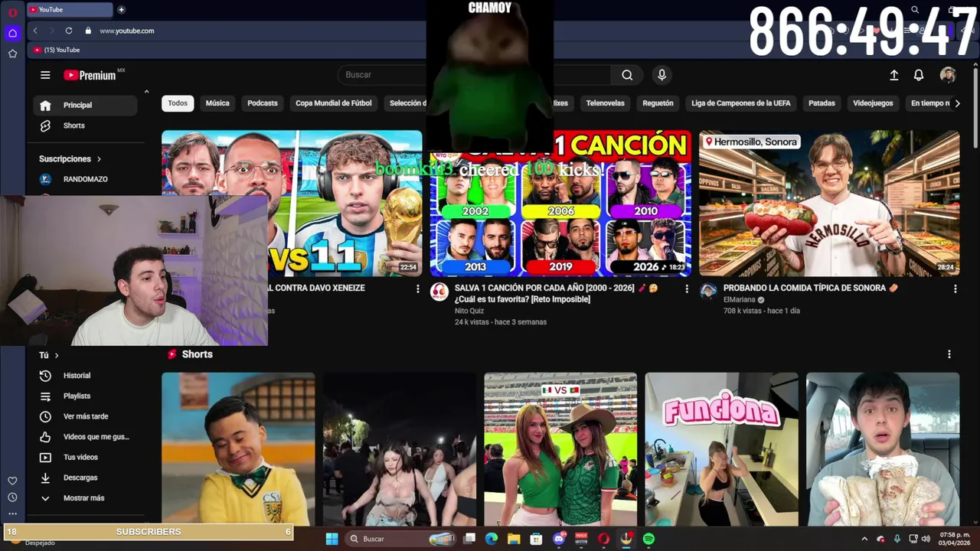Reload the page with the refresh icon
The width and height of the screenshot is (980, 551).
69,31
